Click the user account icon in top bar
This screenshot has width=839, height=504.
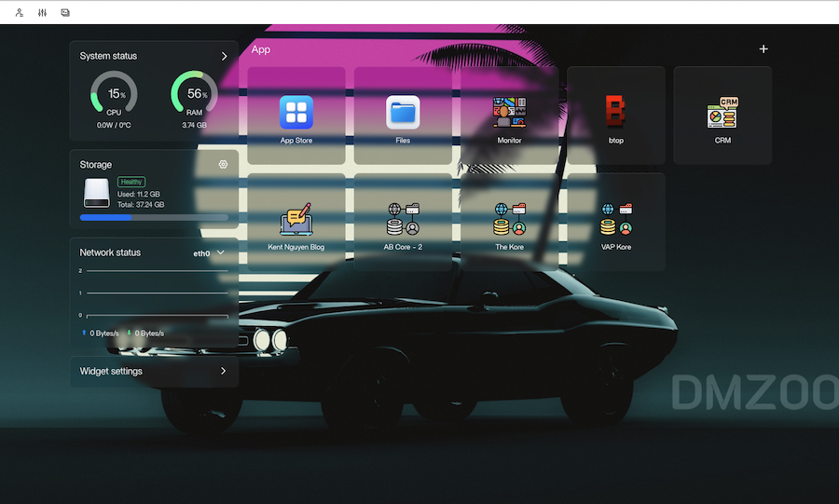tap(20, 12)
